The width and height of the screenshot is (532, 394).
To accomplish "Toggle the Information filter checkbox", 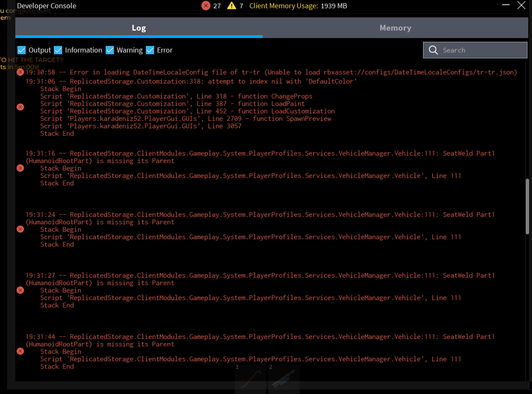I will pyautogui.click(x=58, y=50).
